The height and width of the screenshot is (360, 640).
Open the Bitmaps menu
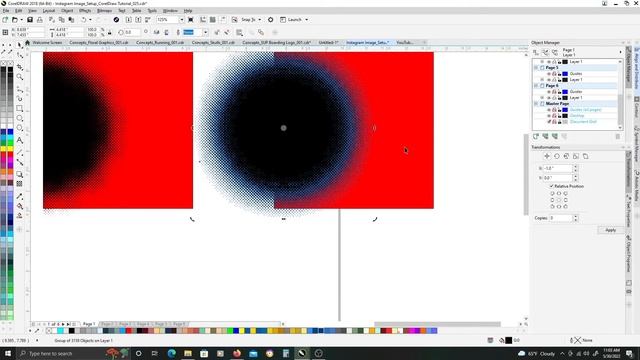click(104, 11)
